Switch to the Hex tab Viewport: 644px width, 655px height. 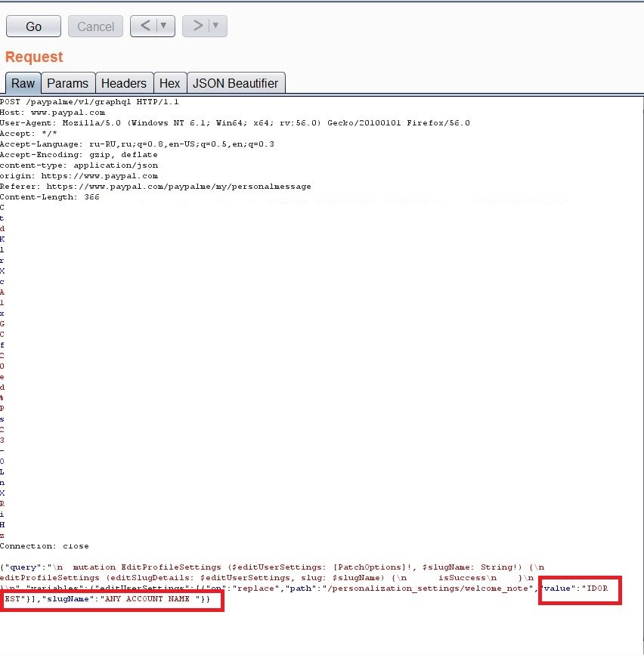coord(169,83)
